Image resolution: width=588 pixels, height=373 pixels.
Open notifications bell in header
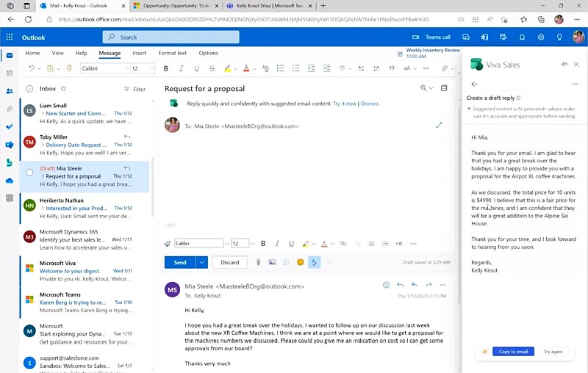pos(522,37)
